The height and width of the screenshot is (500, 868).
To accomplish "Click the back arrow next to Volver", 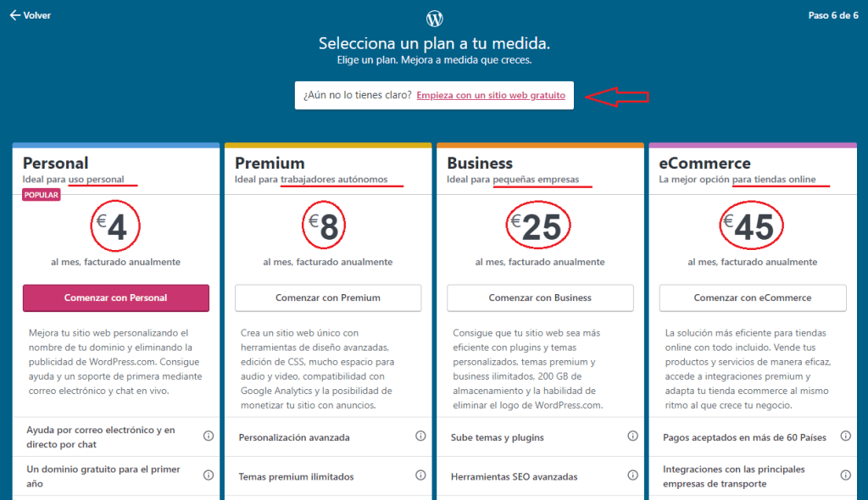I will click(x=14, y=15).
